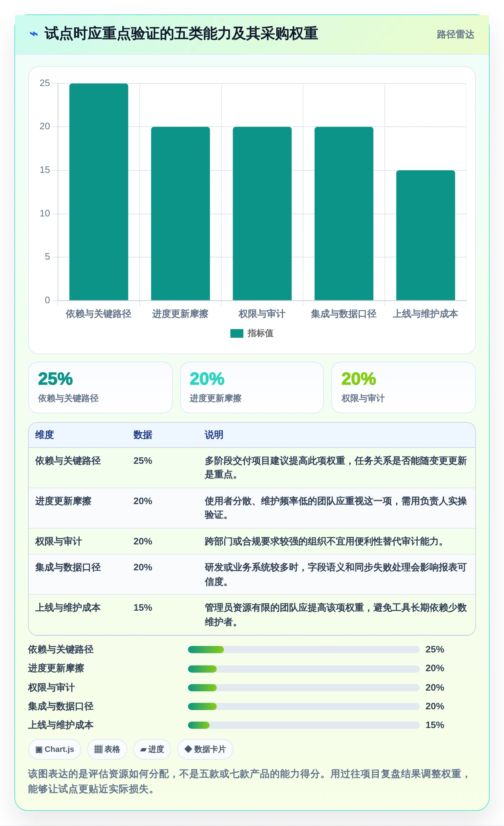Click the 说明 column header
Screen dimensions: 504x826
pyautogui.click(x=214, y=435)
